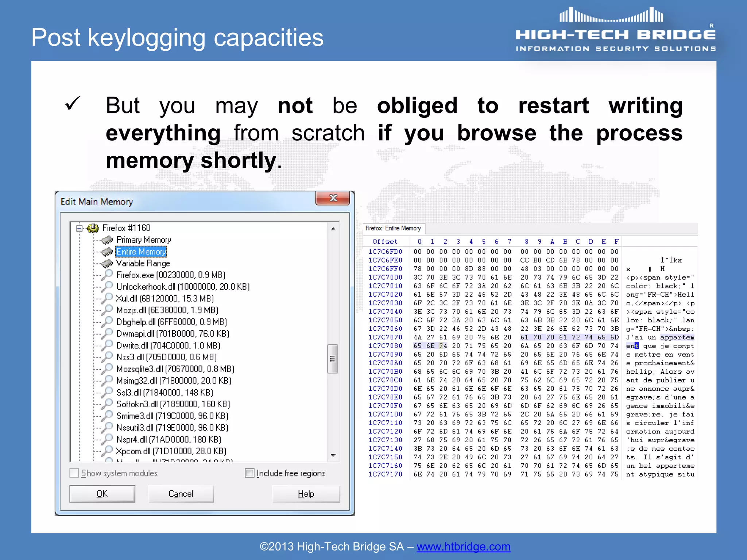The height and width of the screenshot is (560, 747).
Task: Select the Entire Memory tree entry
Action: click(x=141, y=252)
